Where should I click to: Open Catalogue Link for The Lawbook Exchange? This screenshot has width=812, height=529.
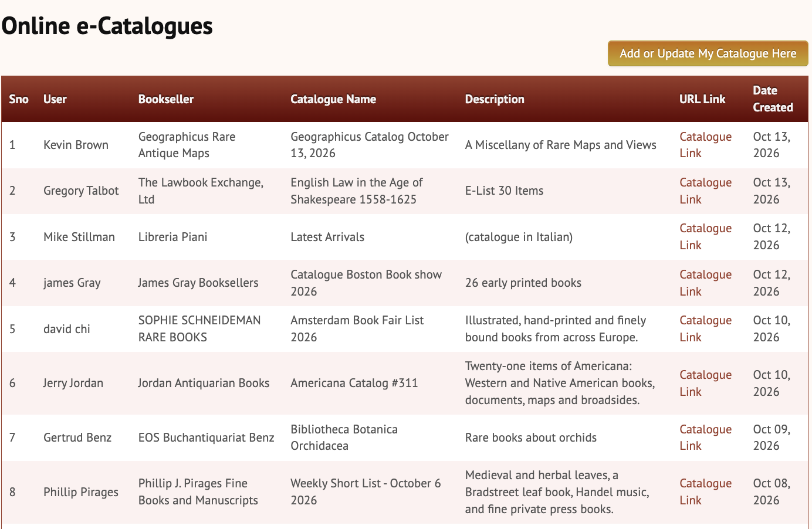(705, 191)
